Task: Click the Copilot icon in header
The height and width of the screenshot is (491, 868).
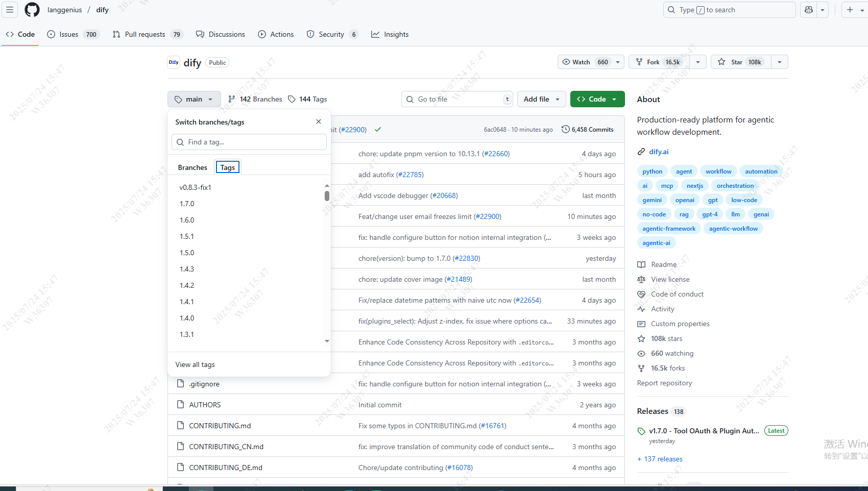Action: (809, 10)
